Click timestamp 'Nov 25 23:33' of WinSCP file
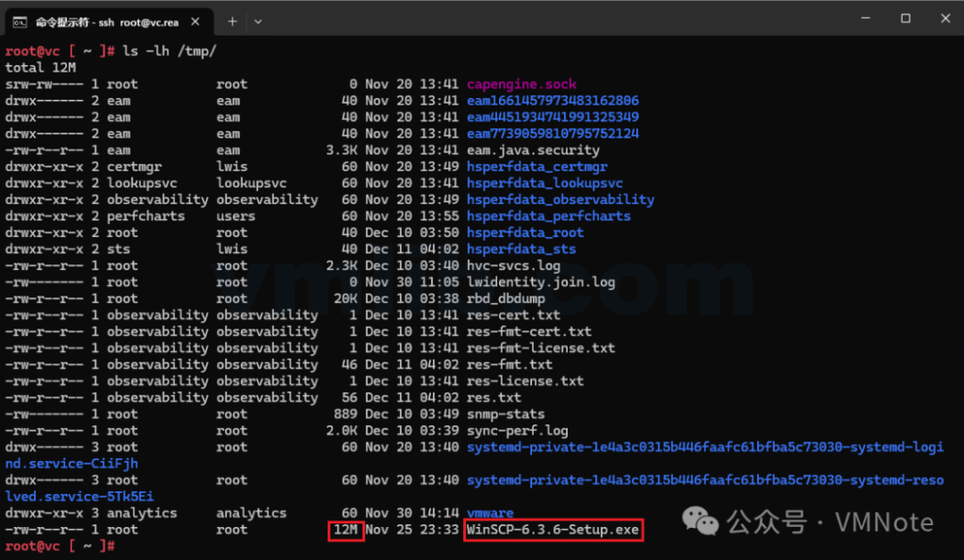Image resolution: width=964 pixels, height=560 pixels. pyautogui.click(x=412, y=530)
